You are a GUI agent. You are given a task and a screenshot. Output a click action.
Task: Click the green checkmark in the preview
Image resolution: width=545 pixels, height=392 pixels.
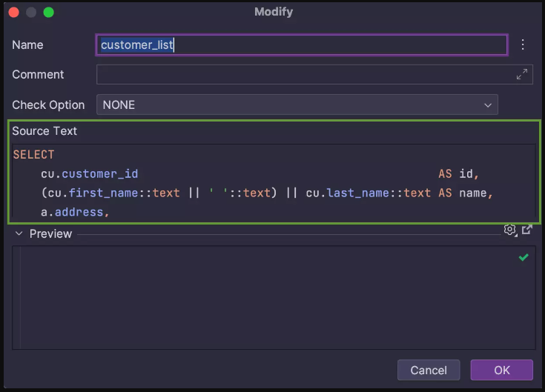[x=523, y=257]
